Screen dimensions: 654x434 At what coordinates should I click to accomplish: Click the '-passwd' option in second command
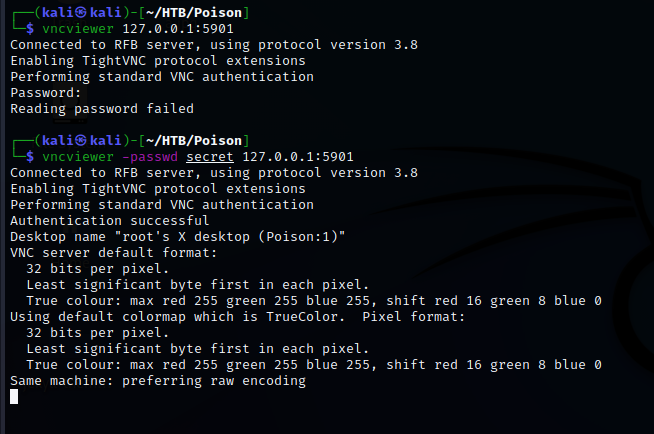[152, 157]
